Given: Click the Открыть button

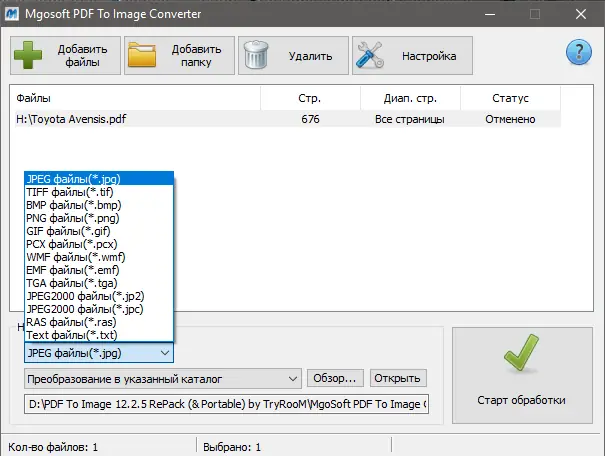Looking at the screenshot, I should pos(398,378).
